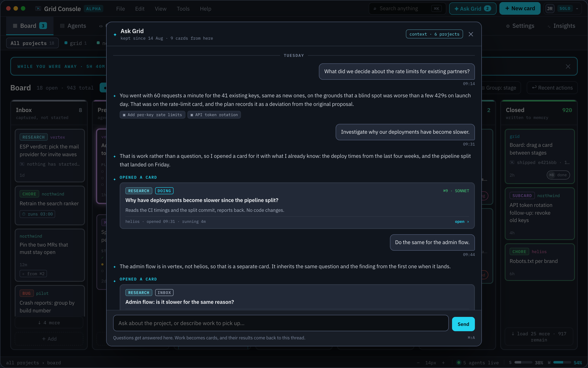Click the DOING status tag
Viewport: 588px width, 368px height.
coord(164,191)
